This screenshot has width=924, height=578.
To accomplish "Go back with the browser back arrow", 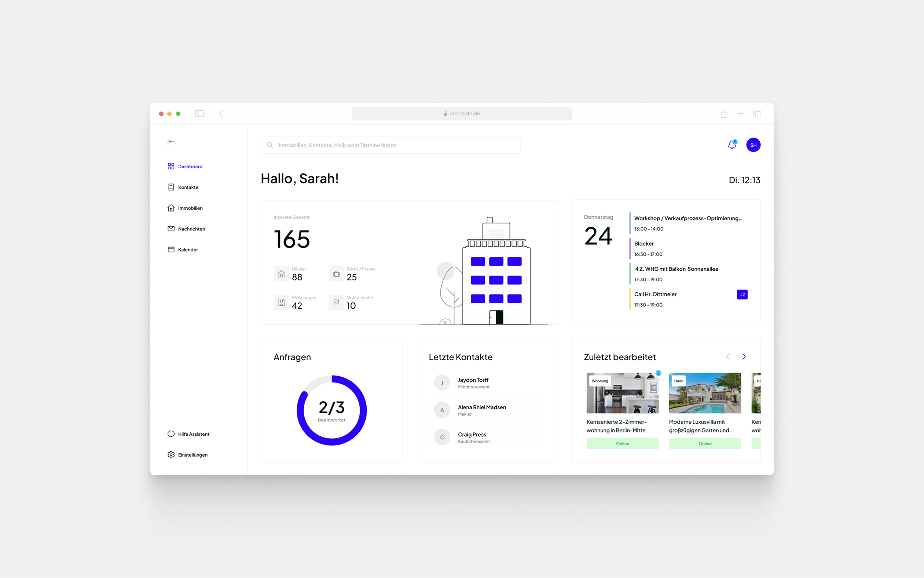I will (x=221, y=114).
